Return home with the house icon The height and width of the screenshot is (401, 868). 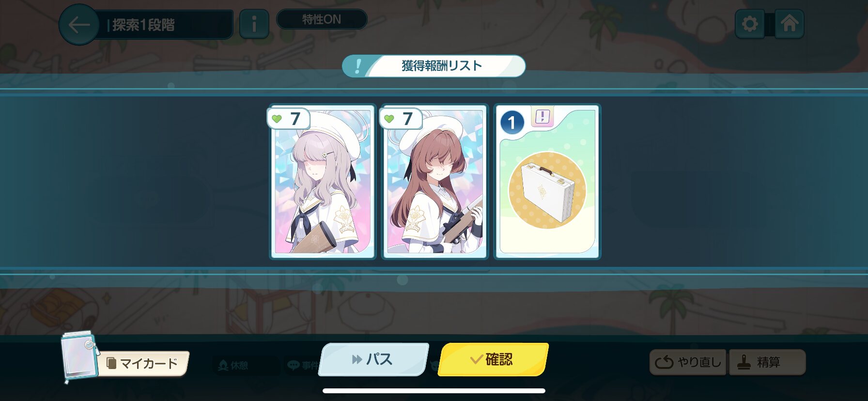[789, 24]
